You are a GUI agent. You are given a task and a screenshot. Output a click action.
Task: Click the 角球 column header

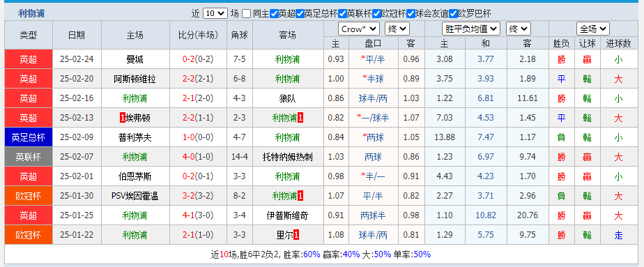coord(240,36)
